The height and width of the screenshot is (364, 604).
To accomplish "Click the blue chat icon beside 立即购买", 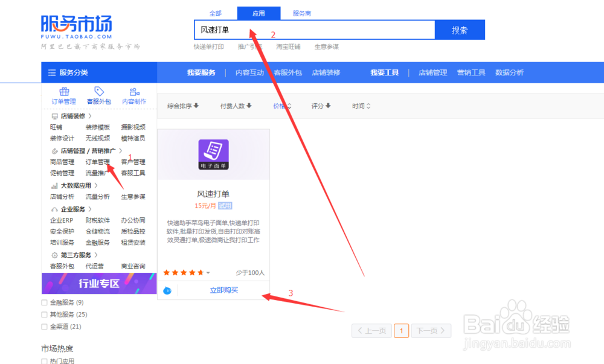I will click(167, 290).
